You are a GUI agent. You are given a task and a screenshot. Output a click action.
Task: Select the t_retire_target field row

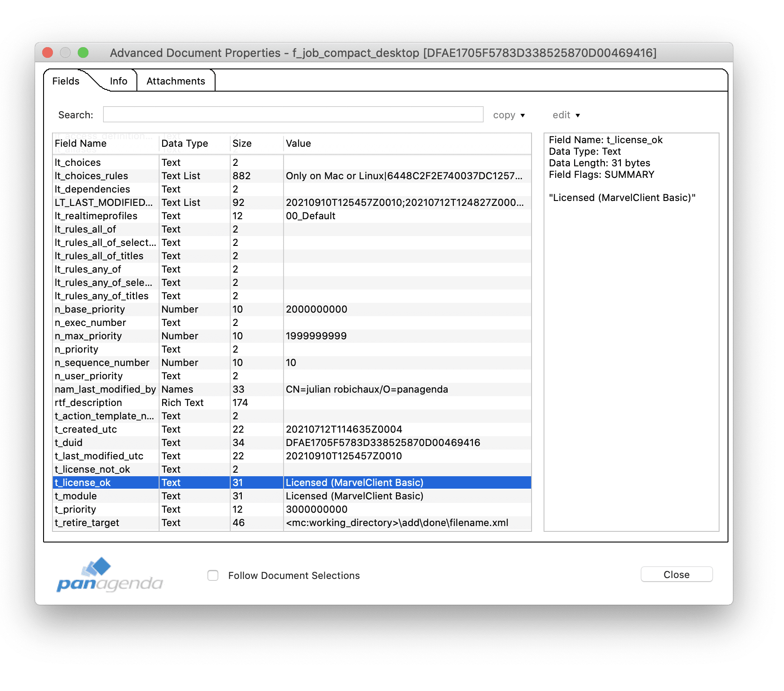(x=292, y=522)
